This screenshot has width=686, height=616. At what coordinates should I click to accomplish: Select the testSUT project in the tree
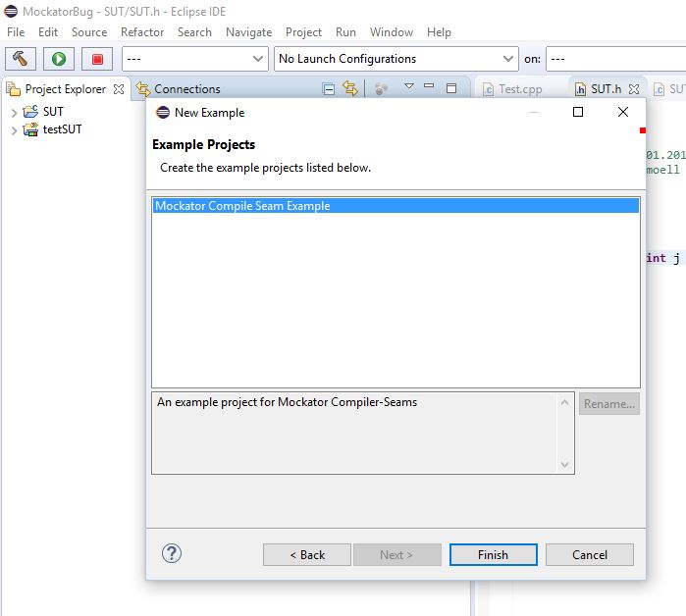(62, 129)
